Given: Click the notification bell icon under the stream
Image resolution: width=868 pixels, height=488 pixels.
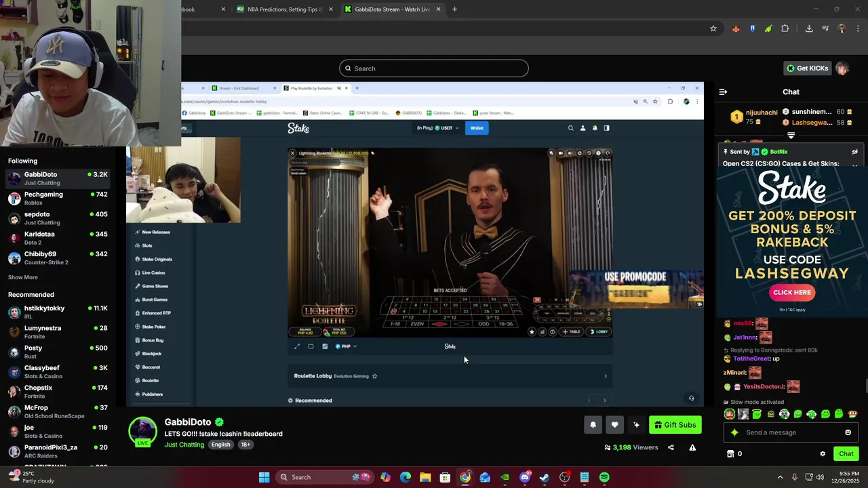Looking at the screenshot, I should click(x=593, y=425).
